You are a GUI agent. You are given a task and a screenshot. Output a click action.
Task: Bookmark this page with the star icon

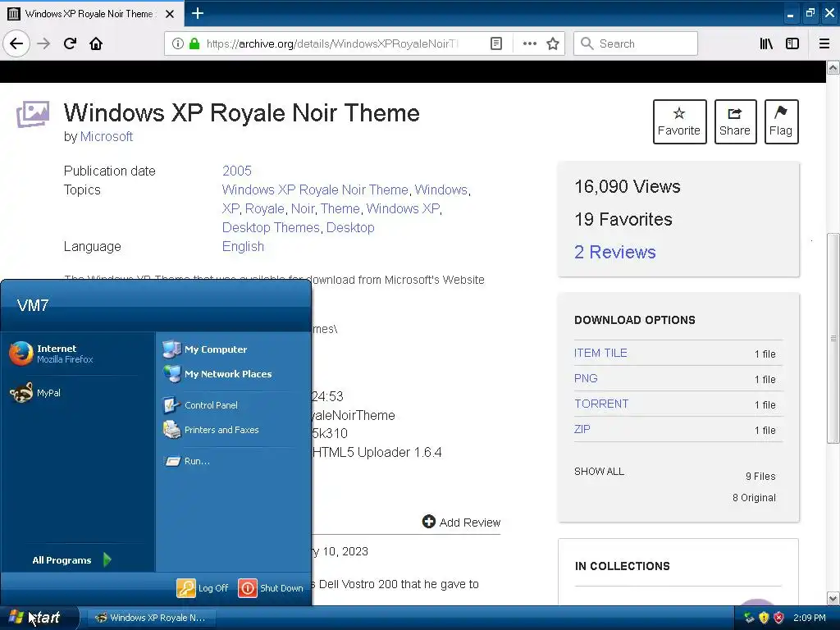553,43
